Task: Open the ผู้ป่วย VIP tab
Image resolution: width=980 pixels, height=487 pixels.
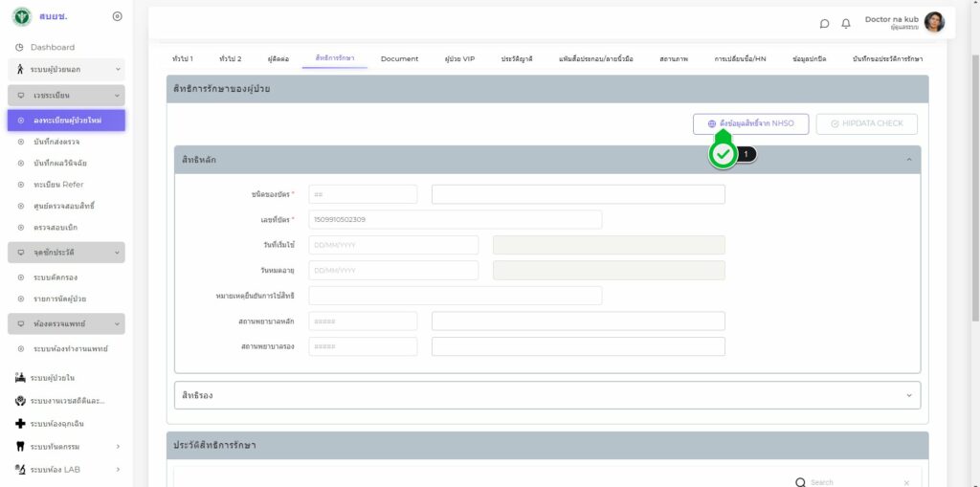Action: tap(459, 59)
